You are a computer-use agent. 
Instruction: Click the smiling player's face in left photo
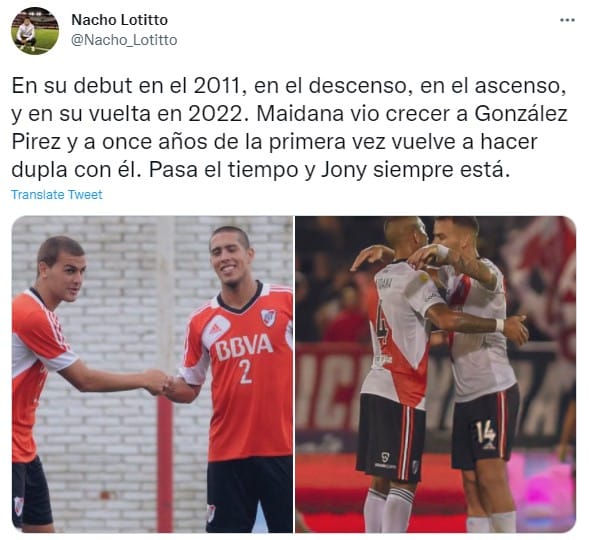pyautogui.click(x=231, y=258)
